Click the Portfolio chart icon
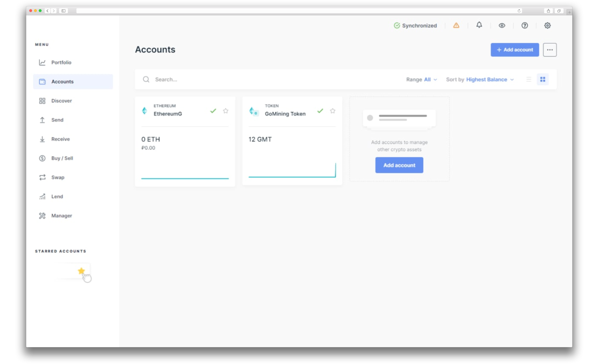The height and width of the screenshot is (364, 599). point(42,62)
